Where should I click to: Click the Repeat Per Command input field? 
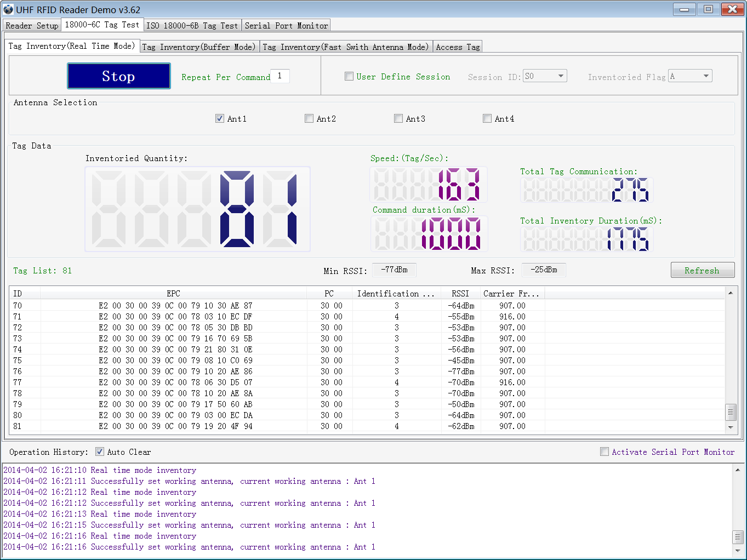[x=281, y=76]
